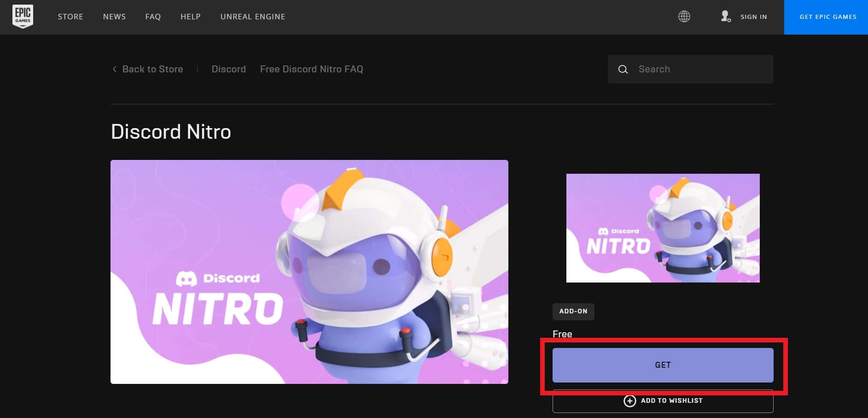Click SIGN IN
The image size is (868, 418).
pyautogui.click(x=754, y=17)
